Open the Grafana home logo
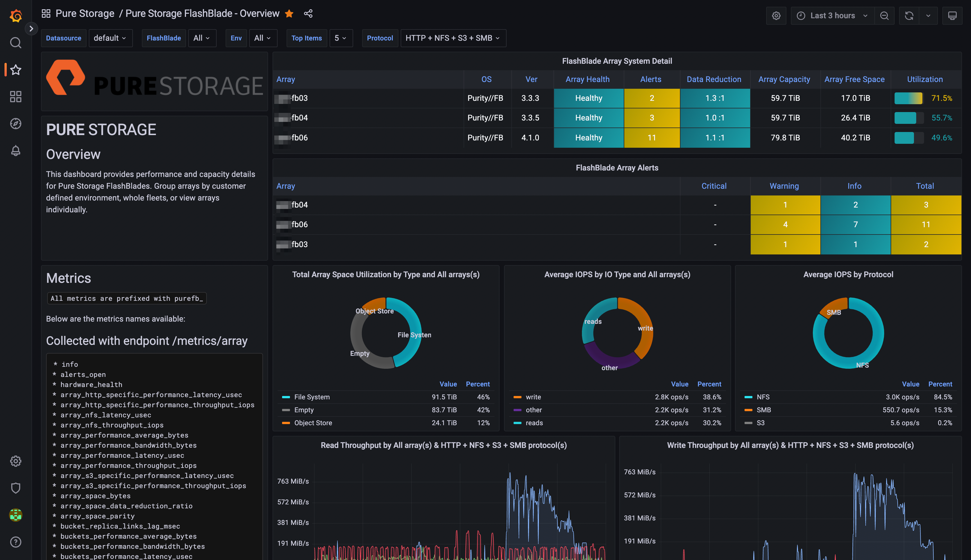971x560 pixels. [15, 15]
